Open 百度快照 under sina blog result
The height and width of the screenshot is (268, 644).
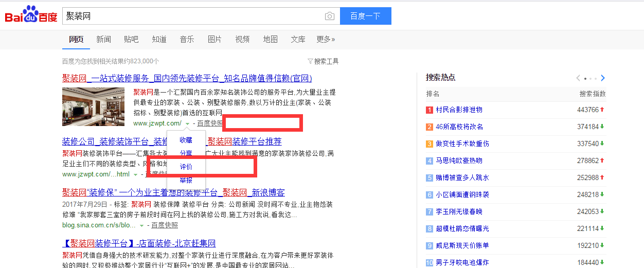(x=165, y=225)
